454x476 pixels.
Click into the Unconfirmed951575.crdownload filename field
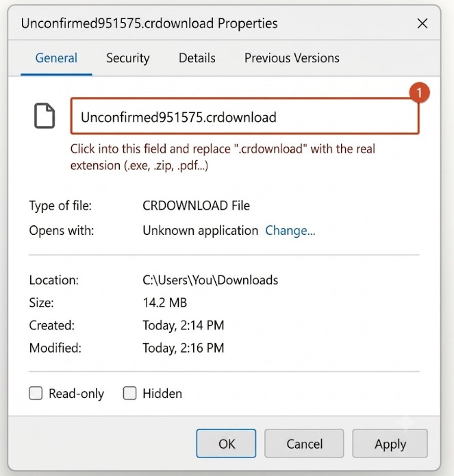point(245,116)
